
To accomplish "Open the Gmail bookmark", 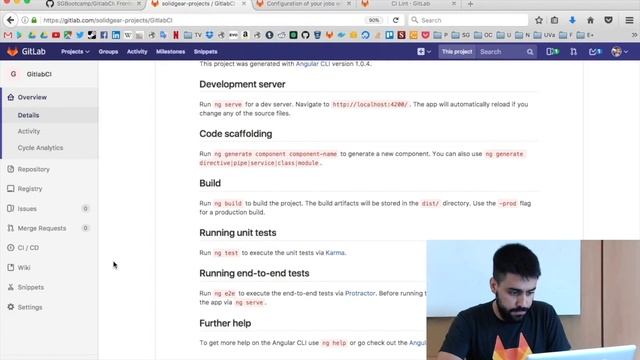I will point(8,35).
